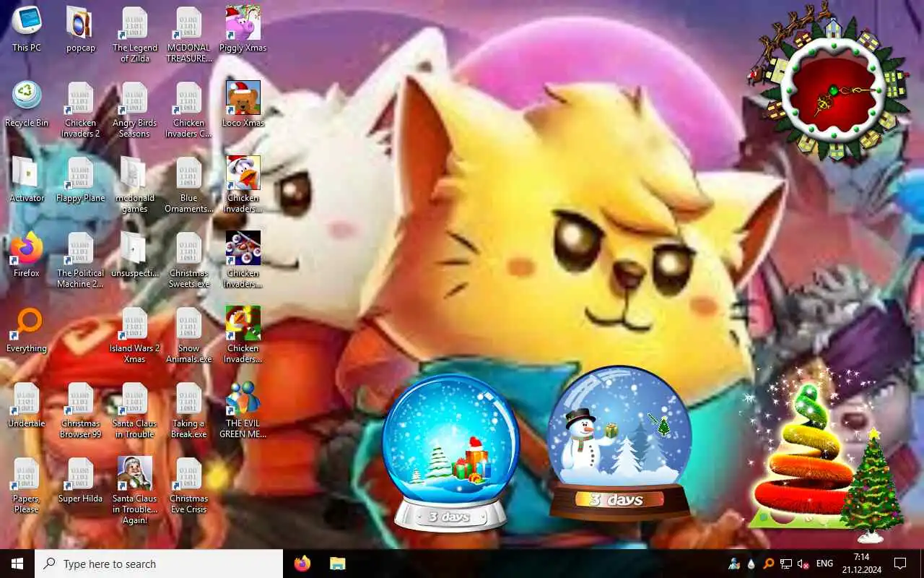Select the This PC desktop icon
The image size is (924, 578).
click(x=27, y=30)
